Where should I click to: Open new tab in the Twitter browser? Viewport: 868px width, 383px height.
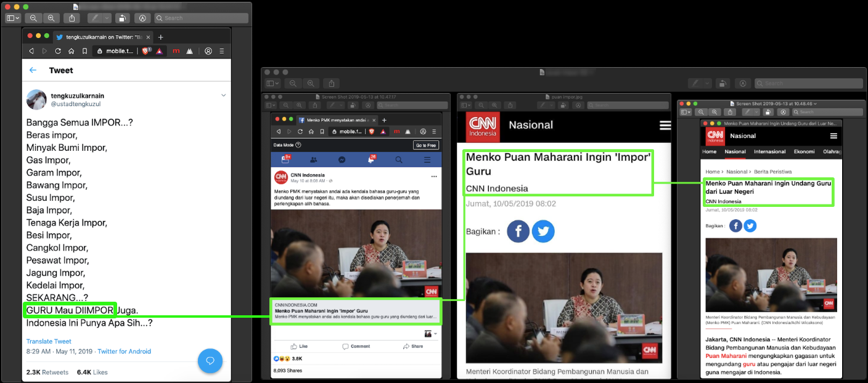click(161, 37)
